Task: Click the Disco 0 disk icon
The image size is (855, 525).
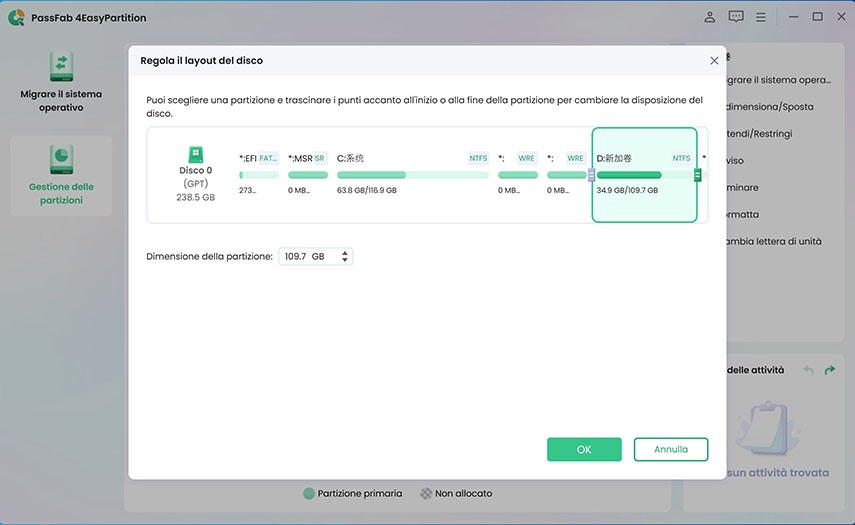Action: pos(195,155)
